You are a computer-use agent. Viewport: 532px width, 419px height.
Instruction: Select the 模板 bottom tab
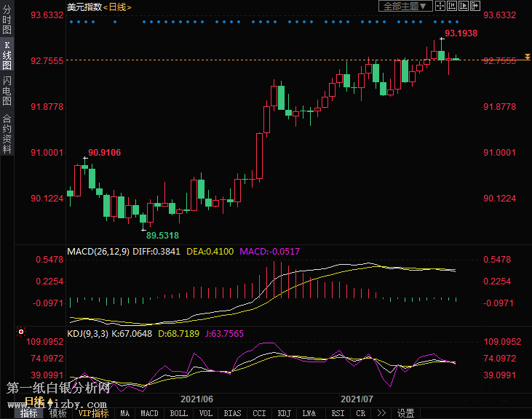pos(58,413)
